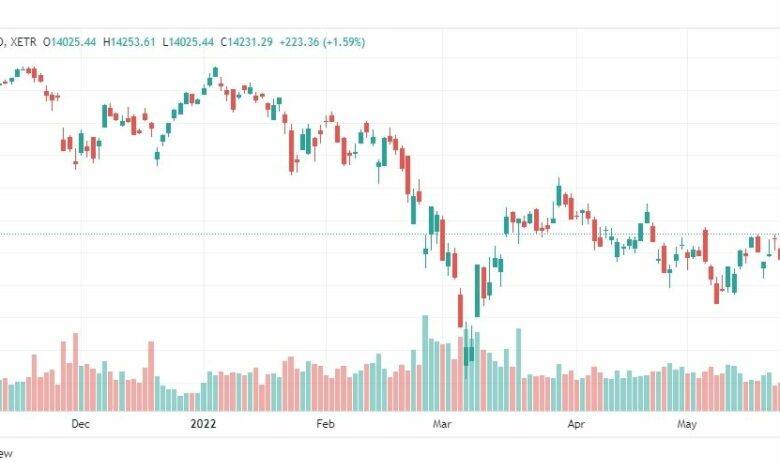Click the XETR exchange label in header
This screenshot has height=470, width=780.
(x=23, y=42)
